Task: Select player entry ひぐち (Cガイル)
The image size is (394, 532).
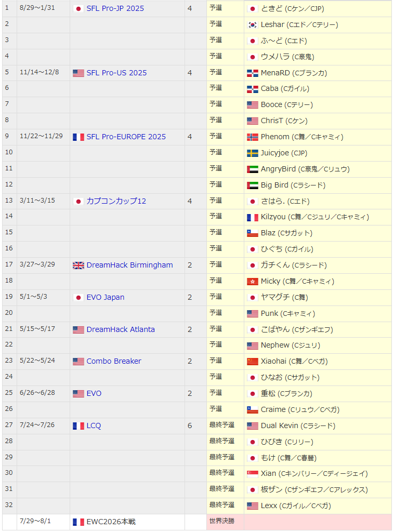Action: [287, 249]
